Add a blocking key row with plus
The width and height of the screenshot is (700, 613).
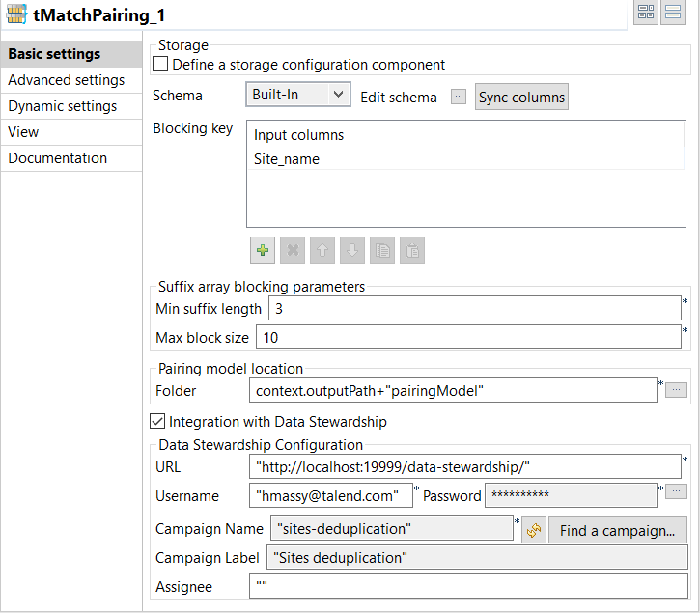click(263, 250)
